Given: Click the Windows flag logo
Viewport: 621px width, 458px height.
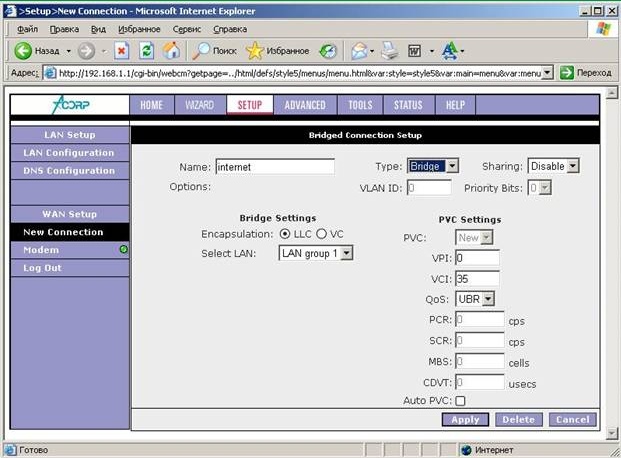Looking at the screenshot, I should (603, 29).
